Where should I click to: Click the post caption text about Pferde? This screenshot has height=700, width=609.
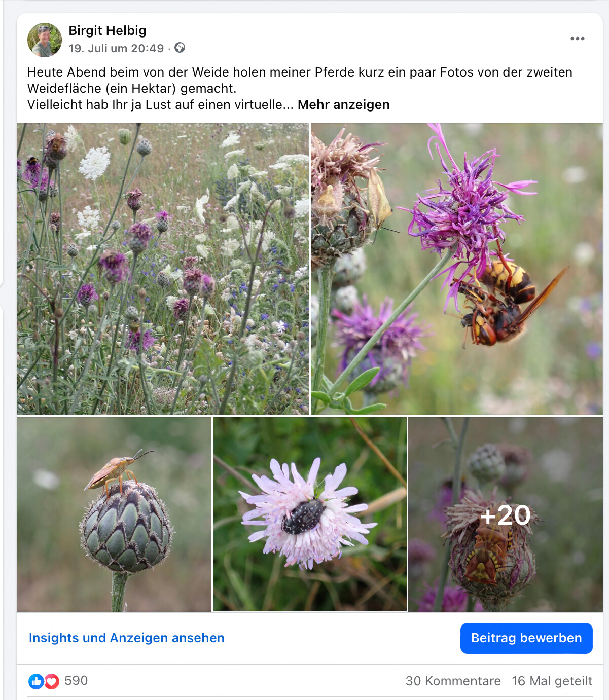[x=300, y=72]
